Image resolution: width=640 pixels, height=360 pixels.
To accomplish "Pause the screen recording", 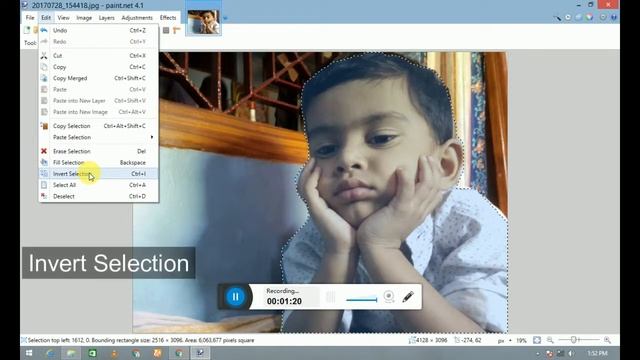I will coord(236,297).
